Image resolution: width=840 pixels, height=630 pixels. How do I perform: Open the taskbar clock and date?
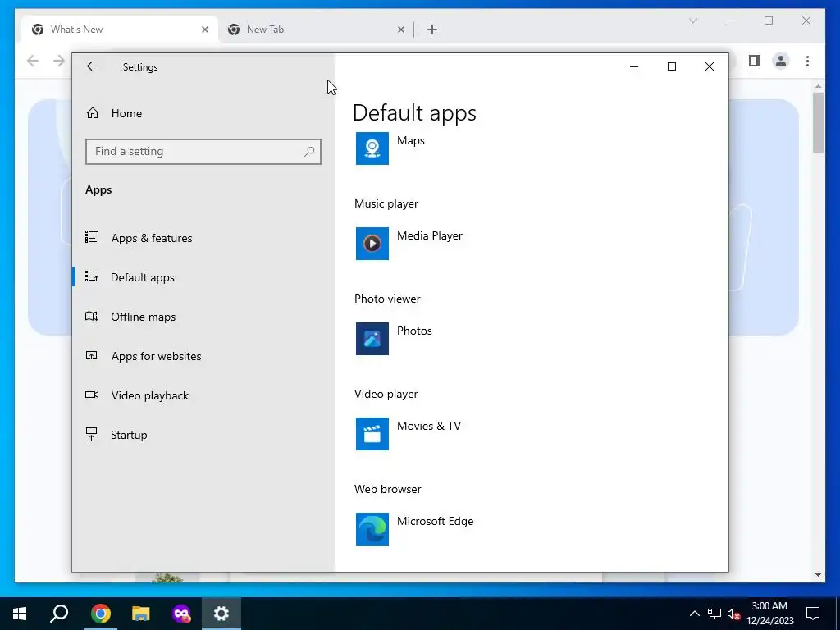click(x=769, y=614)
